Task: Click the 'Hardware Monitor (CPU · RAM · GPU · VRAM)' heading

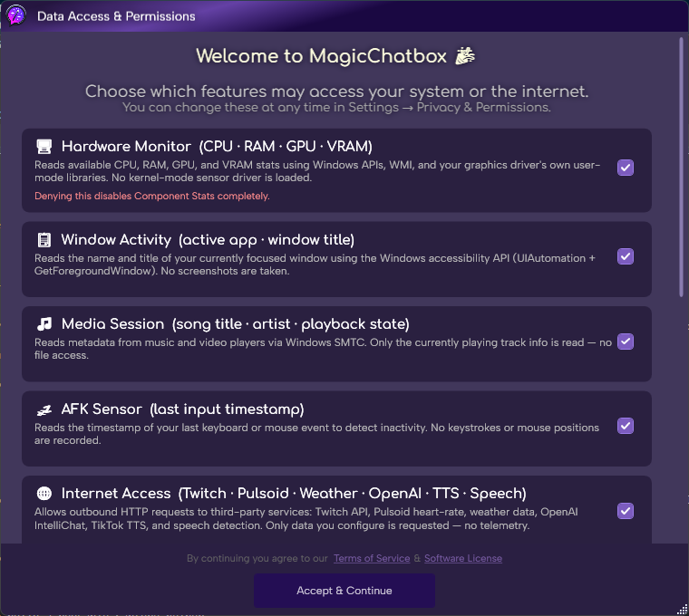Action: [217, 147]
